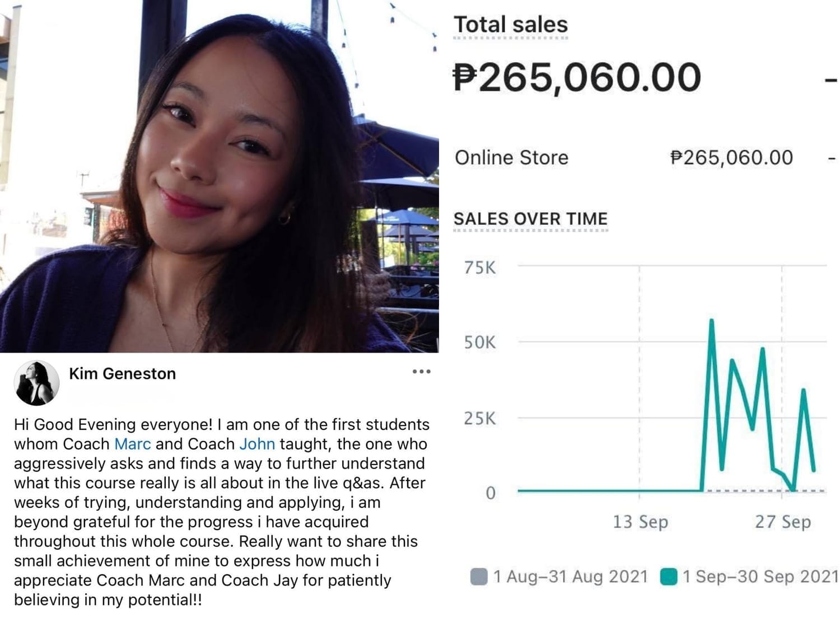Viewport: 840px width, 623px height.
Task: Select the 1 Sep–30 Sep 2021 legend label
Action: pos(760,577)
